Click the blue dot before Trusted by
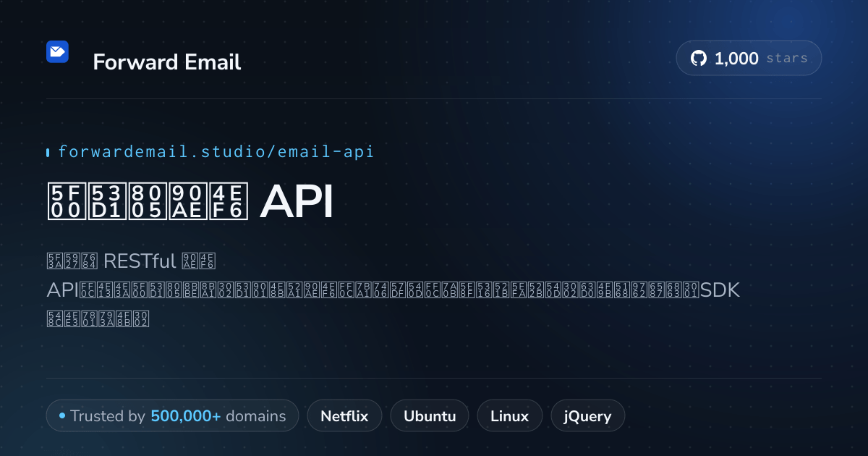 tap(62, 416)
